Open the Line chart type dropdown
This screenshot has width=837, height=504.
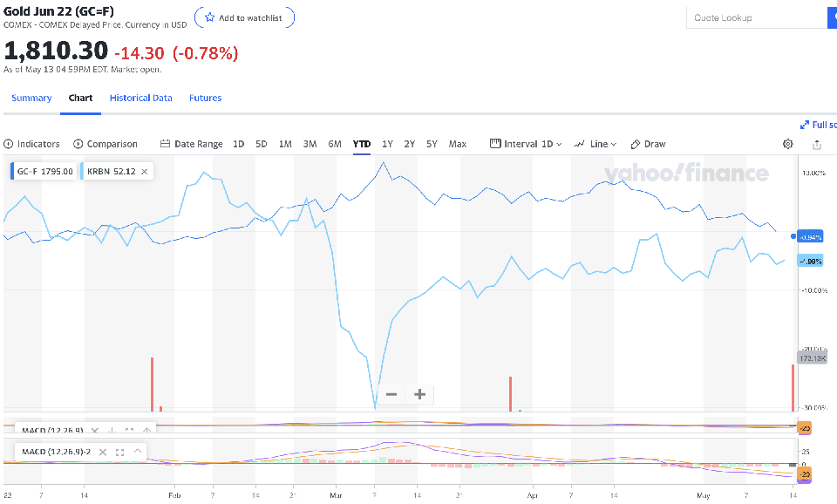(x=595, y=144)
